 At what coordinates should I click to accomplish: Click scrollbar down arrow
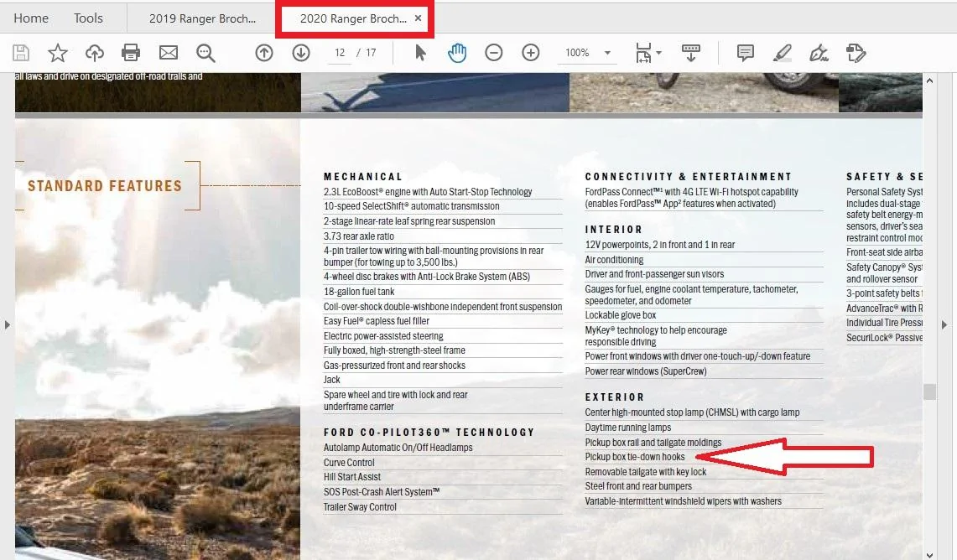click(x=929, y=554)
